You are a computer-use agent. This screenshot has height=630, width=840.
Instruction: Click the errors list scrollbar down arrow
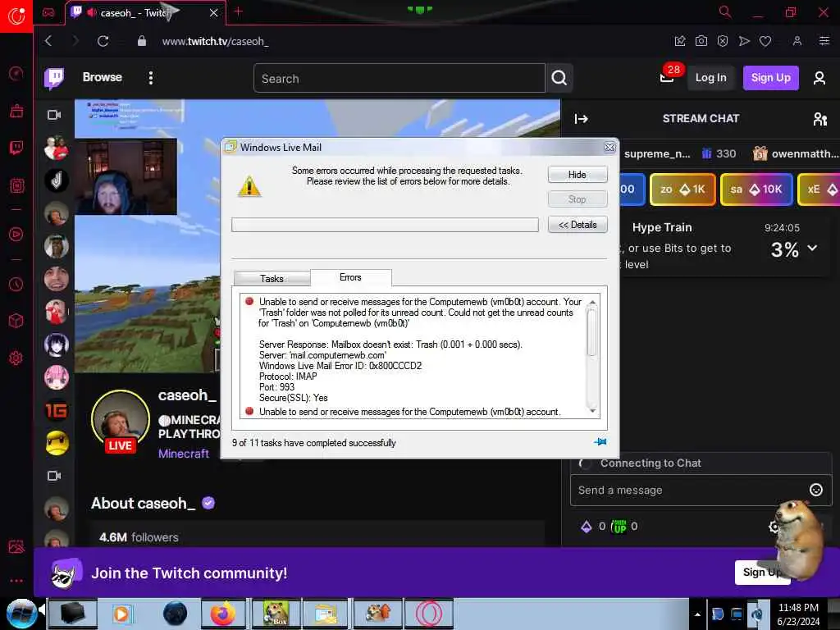pyautogui.click(x=592, y=411)
